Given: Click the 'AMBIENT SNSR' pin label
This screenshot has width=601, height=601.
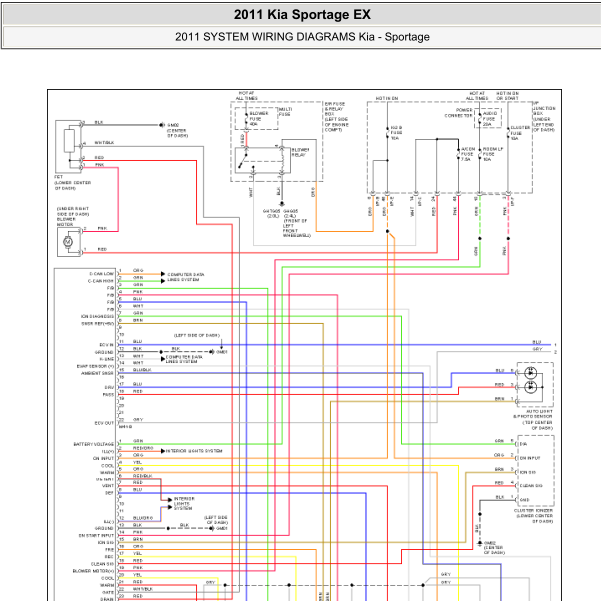Looking at the screenshot, I should click(x=97, y=373).
